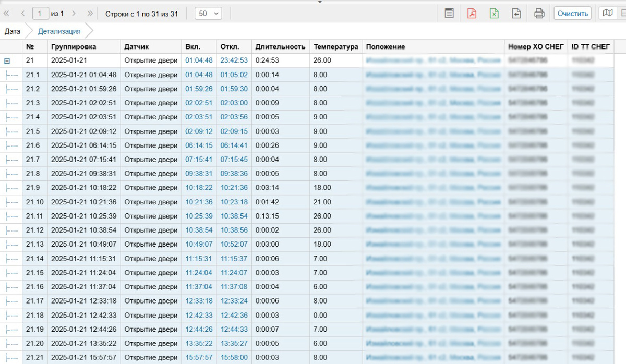
Task: Open the report window template icon
Action: point(449,14)
